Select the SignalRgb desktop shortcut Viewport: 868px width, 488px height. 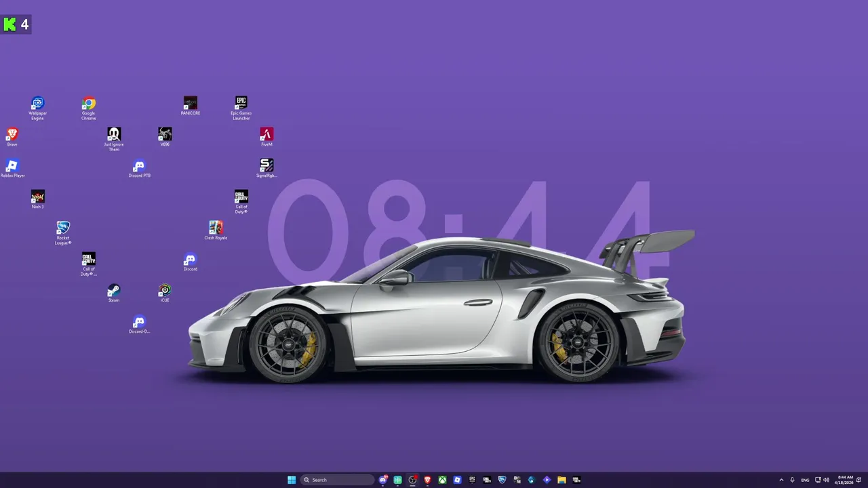(267, 168)
